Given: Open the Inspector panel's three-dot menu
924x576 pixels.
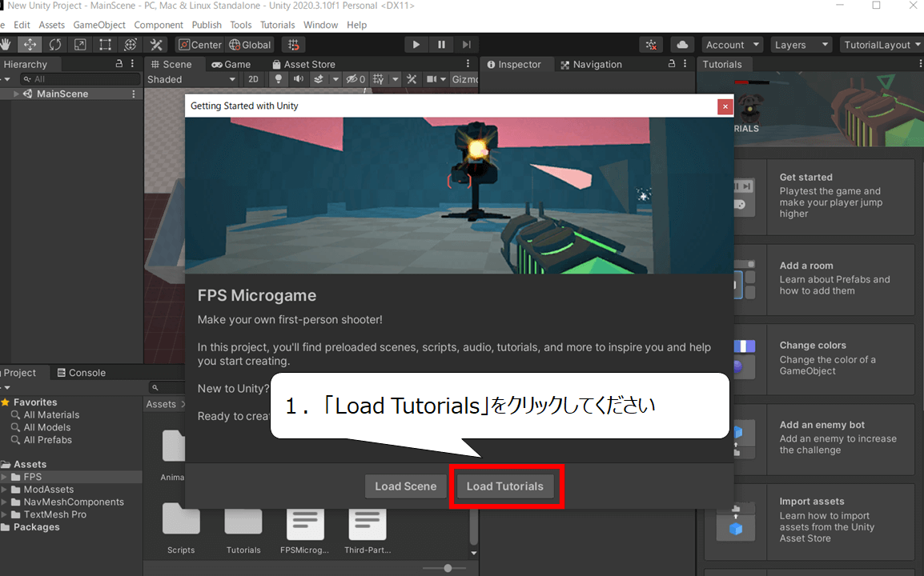Looking at the screenshot, I should tap(685, 64).
